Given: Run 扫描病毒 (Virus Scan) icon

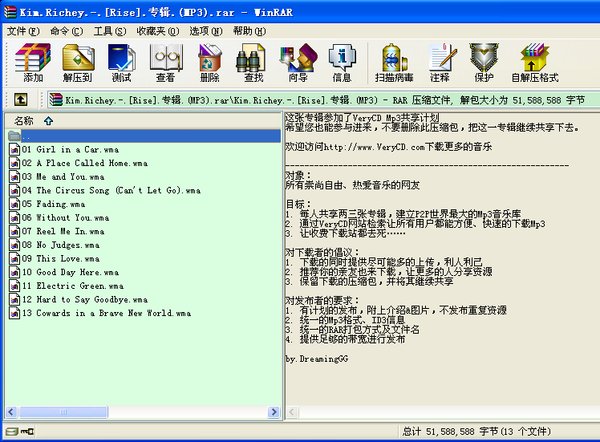Looking at the screenshot, I should tap(394, 63).
